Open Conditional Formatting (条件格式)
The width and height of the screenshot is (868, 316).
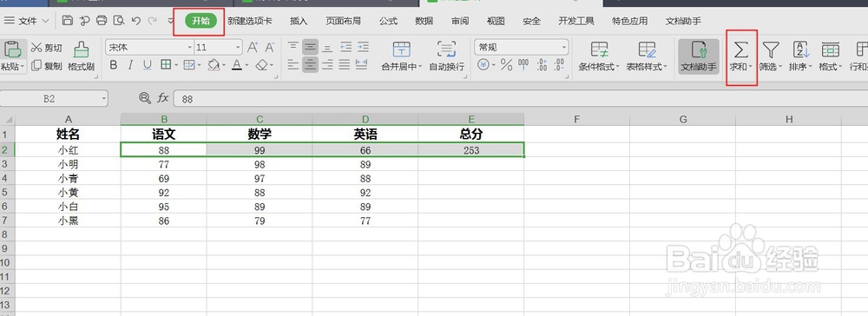click(x=598, y=57)
